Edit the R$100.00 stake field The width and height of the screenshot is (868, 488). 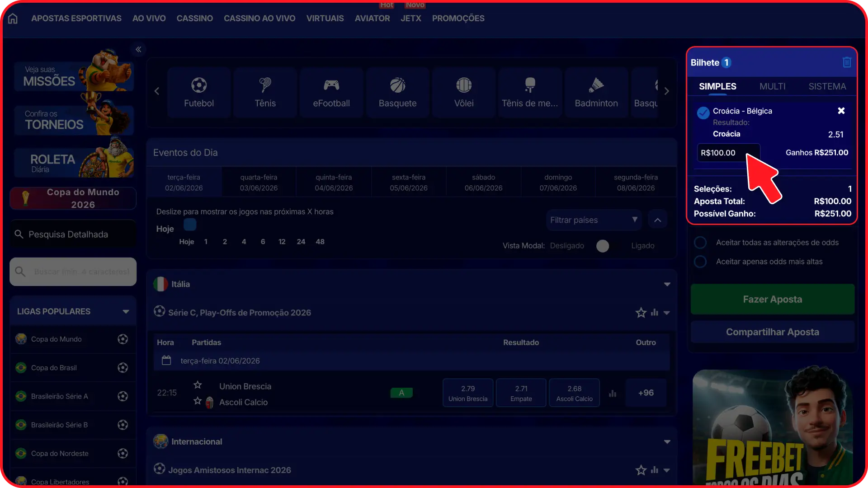point(728,153)
